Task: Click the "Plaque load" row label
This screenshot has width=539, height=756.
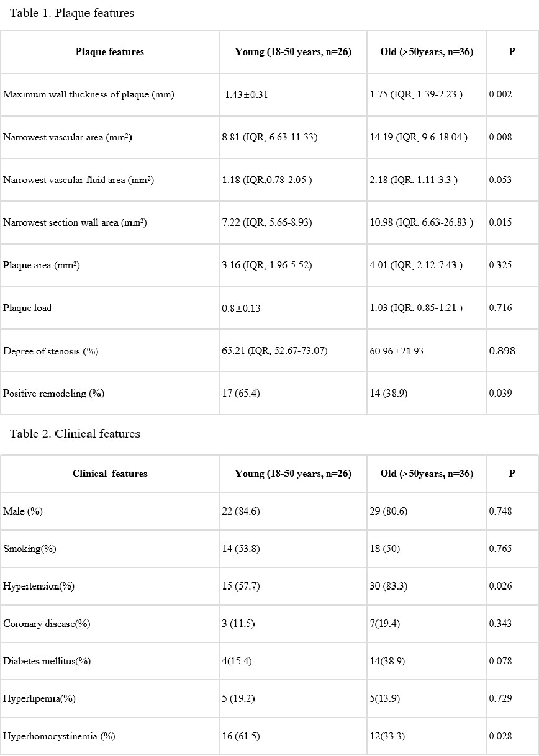Action: coord(27,308)
